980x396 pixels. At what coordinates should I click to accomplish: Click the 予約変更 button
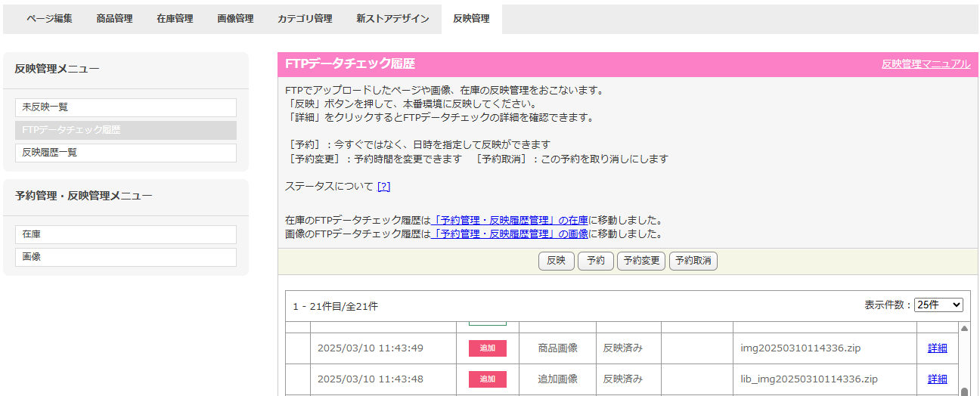tap(641, 261)
